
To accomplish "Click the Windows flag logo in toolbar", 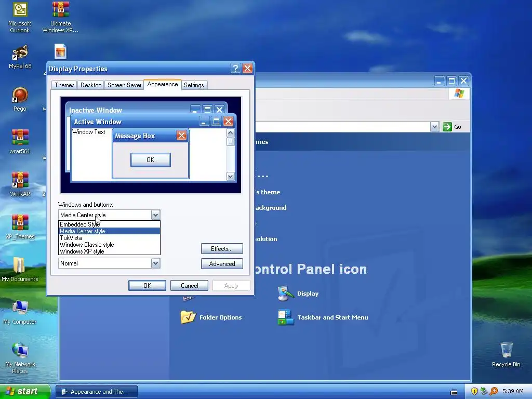I will coord(459,94).
